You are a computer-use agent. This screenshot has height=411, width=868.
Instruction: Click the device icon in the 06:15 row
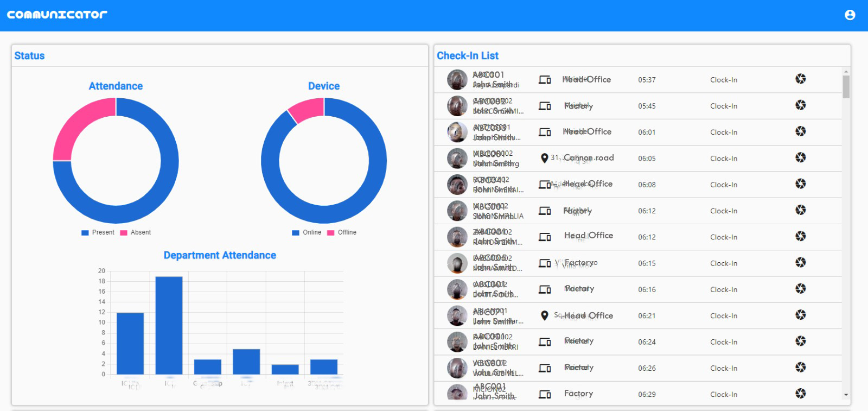[545, 263]
